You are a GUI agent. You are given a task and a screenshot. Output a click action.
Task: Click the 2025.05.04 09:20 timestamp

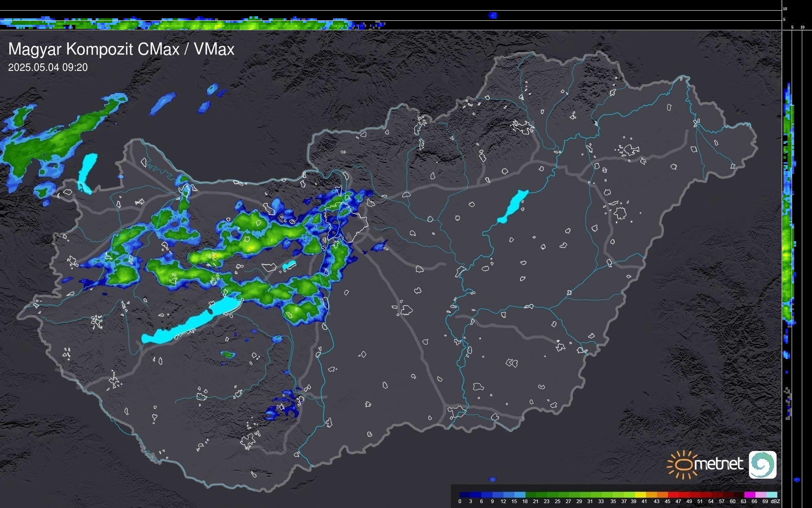tap(48, 68)
